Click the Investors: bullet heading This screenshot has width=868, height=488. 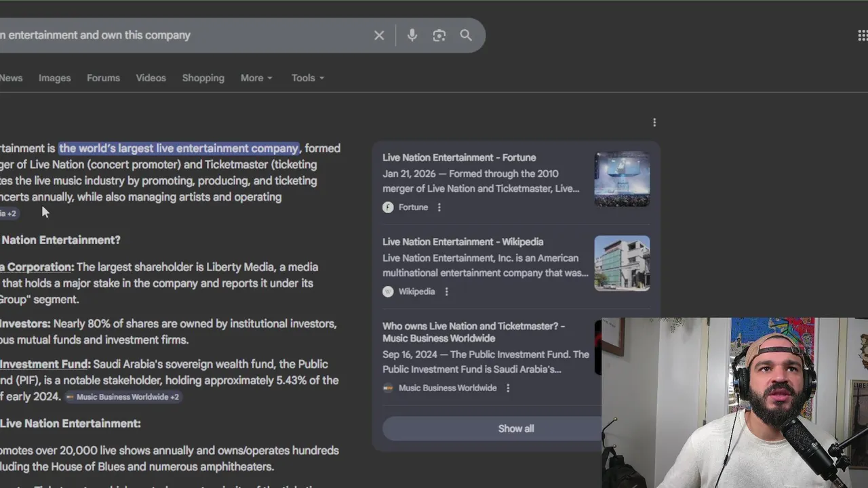click(25, 324)
